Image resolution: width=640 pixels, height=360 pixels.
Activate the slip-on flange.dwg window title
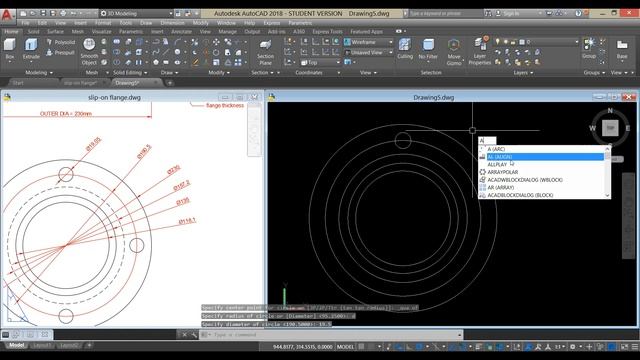[114, 97]
